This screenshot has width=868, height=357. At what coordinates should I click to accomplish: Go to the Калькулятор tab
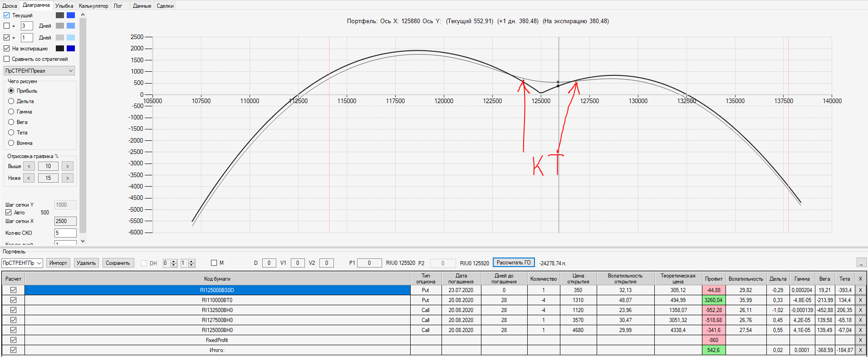click(x=93, y=6)
